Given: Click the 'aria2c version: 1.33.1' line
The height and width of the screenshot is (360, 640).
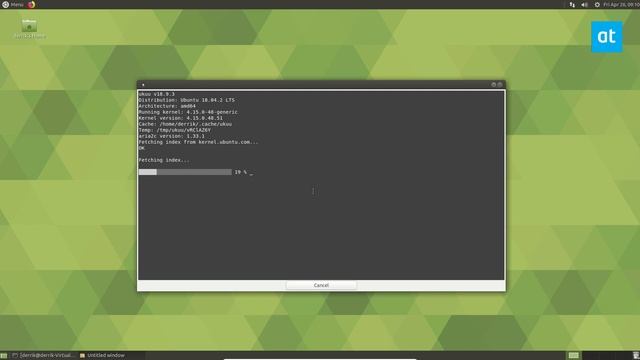Looking at the screenshot, I should click(171, 136).
